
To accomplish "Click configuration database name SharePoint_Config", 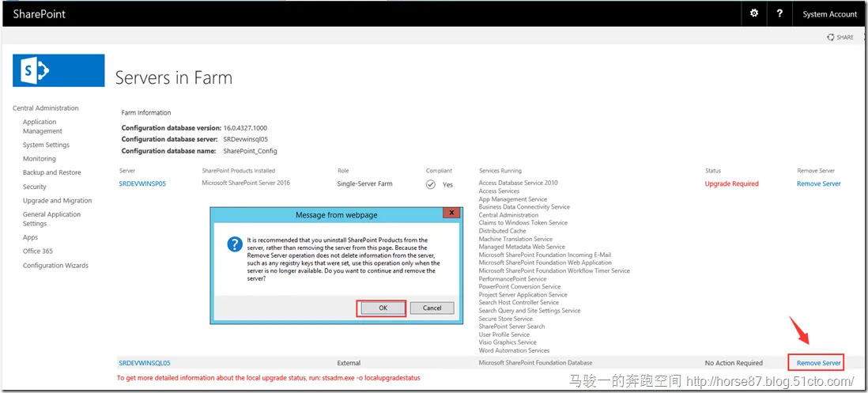I will 251,151.
